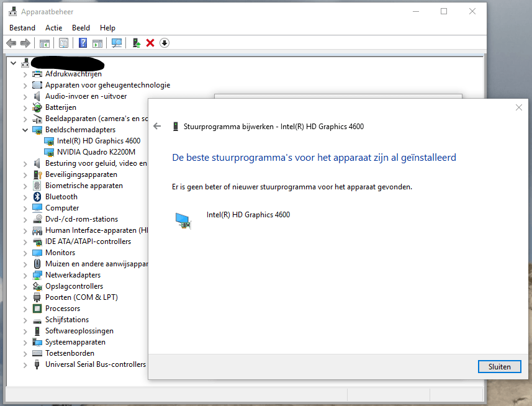Open the Properties toolbar icon
Image resolution: width=532 pixels, height=406 pixels.
[63, 43]
